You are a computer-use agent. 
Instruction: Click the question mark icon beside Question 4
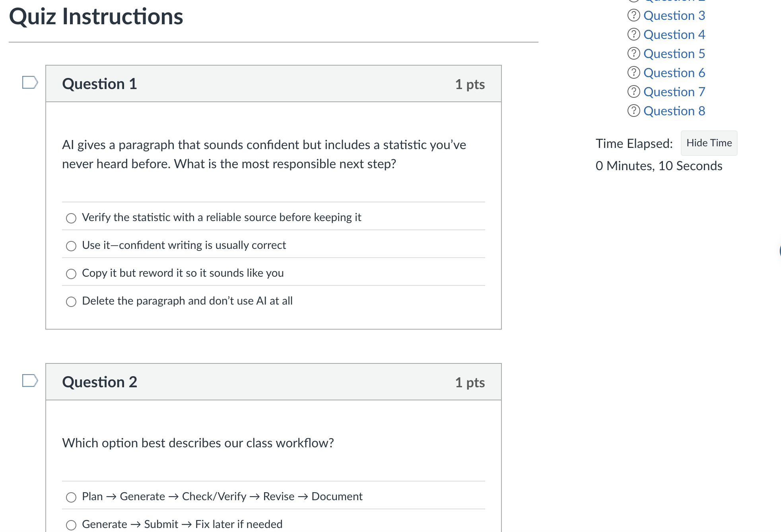pyautogui.click(x=633, y=35)
